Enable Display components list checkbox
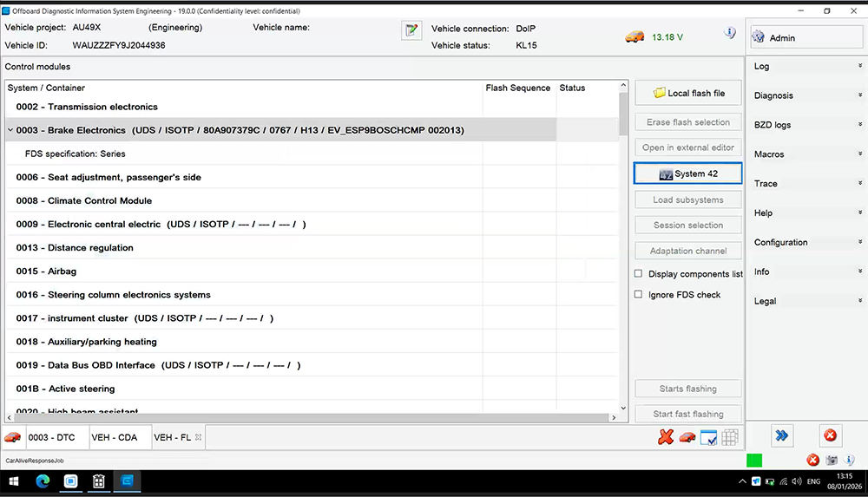868x497 pixels. (x=639, y=274)
